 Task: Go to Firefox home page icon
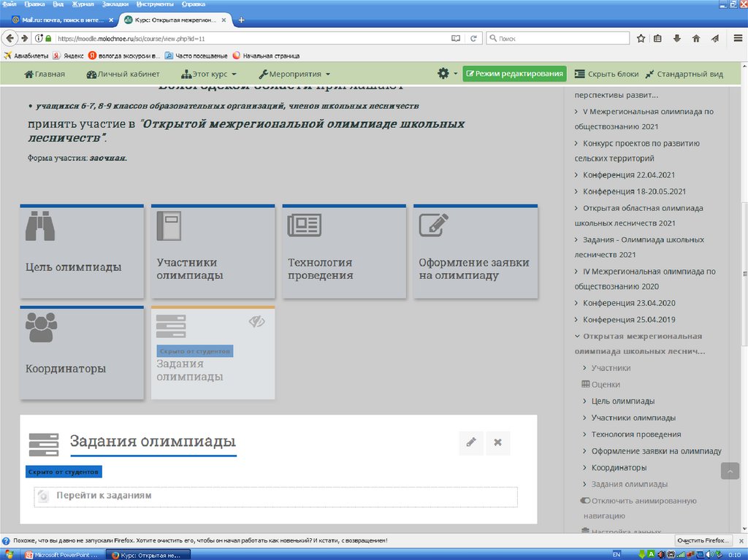click(696, 39)
